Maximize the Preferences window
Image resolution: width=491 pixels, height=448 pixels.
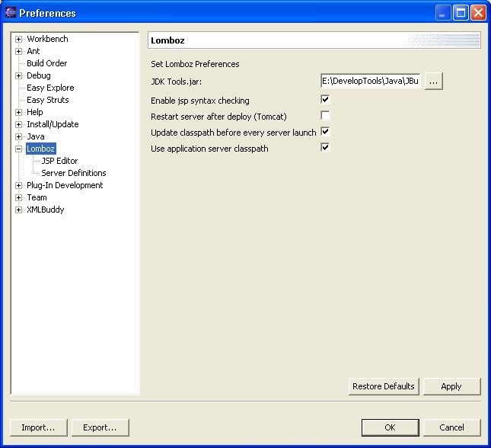461,13
